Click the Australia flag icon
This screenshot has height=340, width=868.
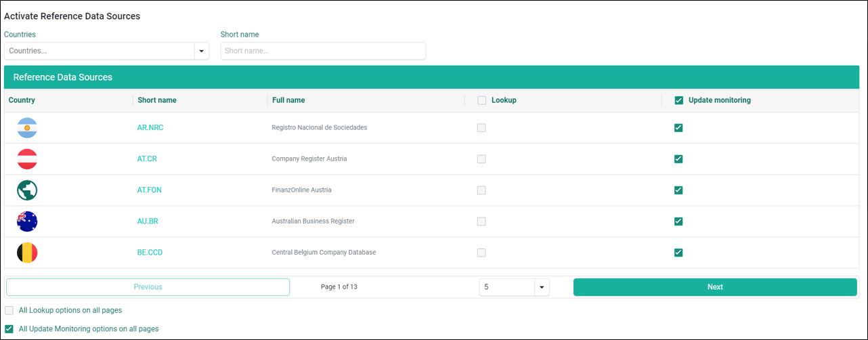(27, 221)
